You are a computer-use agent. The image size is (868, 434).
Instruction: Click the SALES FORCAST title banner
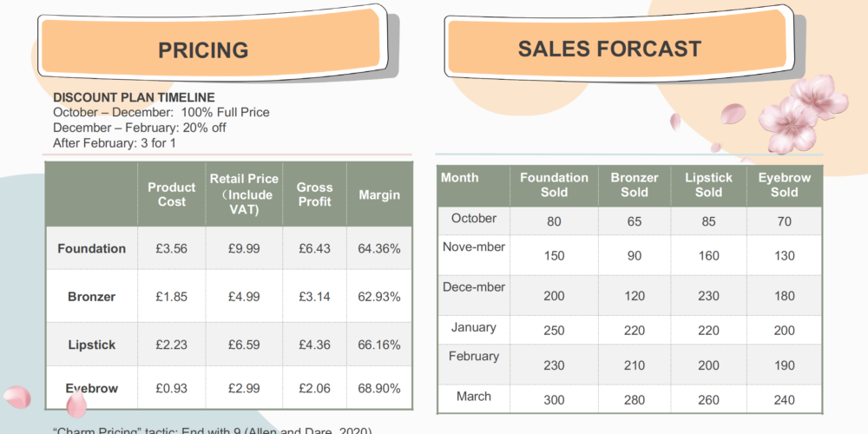pos(619,45)
